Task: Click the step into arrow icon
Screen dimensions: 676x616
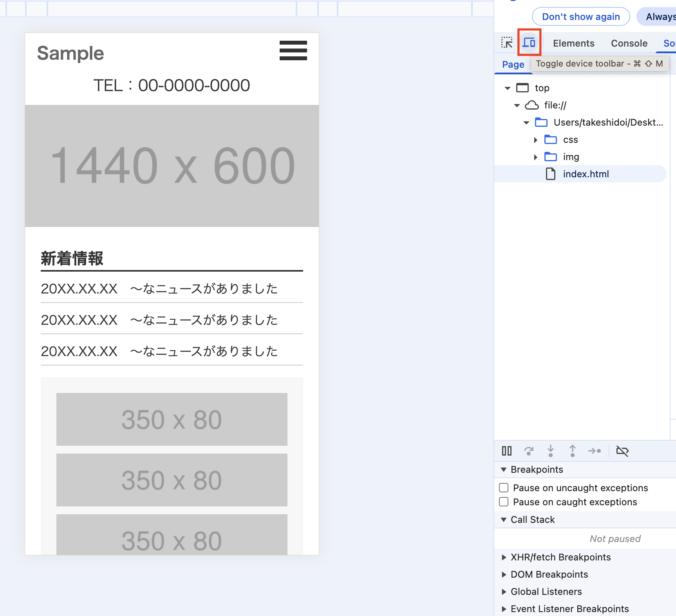Action: pyautogui.click(x=551, y=451)
